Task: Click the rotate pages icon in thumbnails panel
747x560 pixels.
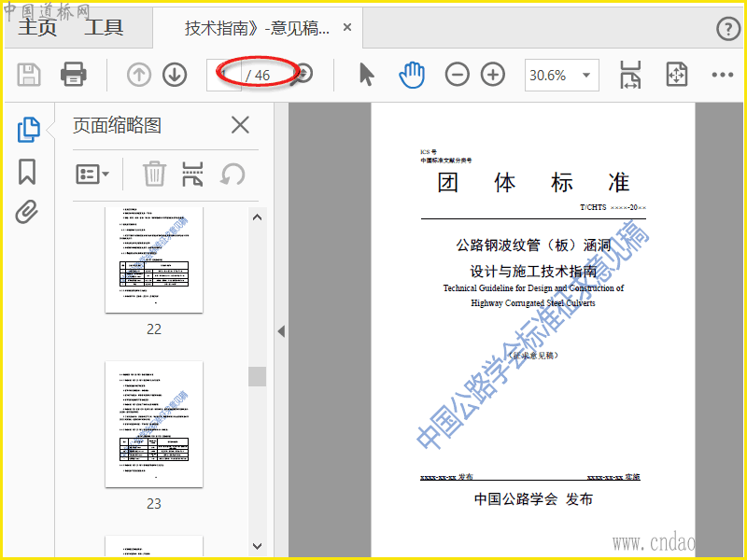Action: coord(233,174)
